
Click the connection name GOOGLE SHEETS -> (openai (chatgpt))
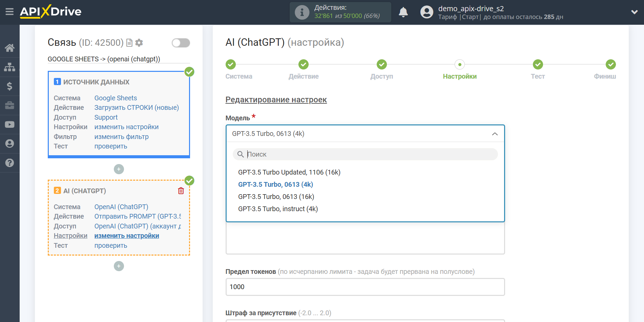click(104, 59)
